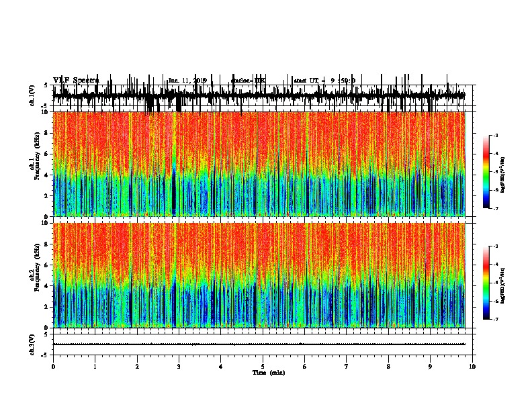Click the ch.3 flat waveform panel
The height and width of the screenshot is (411, 532).
263,345
